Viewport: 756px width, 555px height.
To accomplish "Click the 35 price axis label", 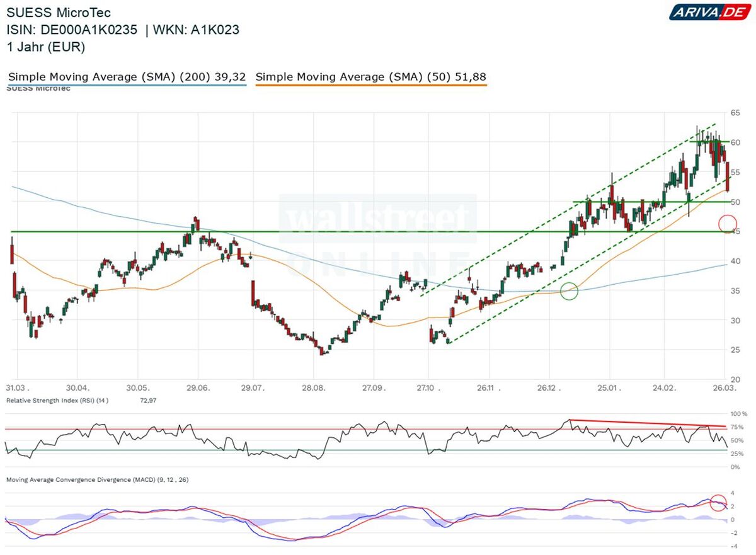I will pos(735,290).
